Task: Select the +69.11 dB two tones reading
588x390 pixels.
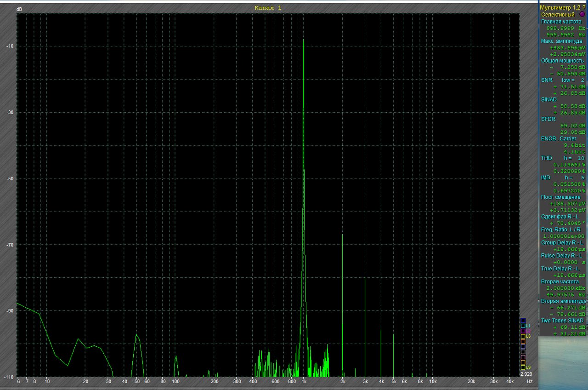Action: coord(569,327)
